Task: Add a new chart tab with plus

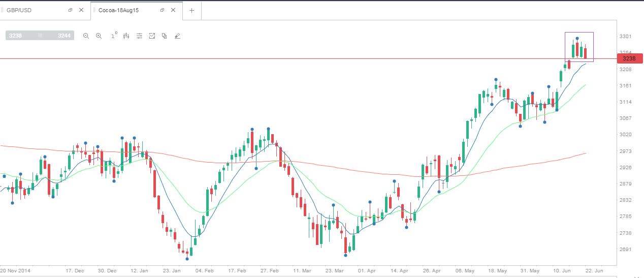Action: tap(191, 10)
